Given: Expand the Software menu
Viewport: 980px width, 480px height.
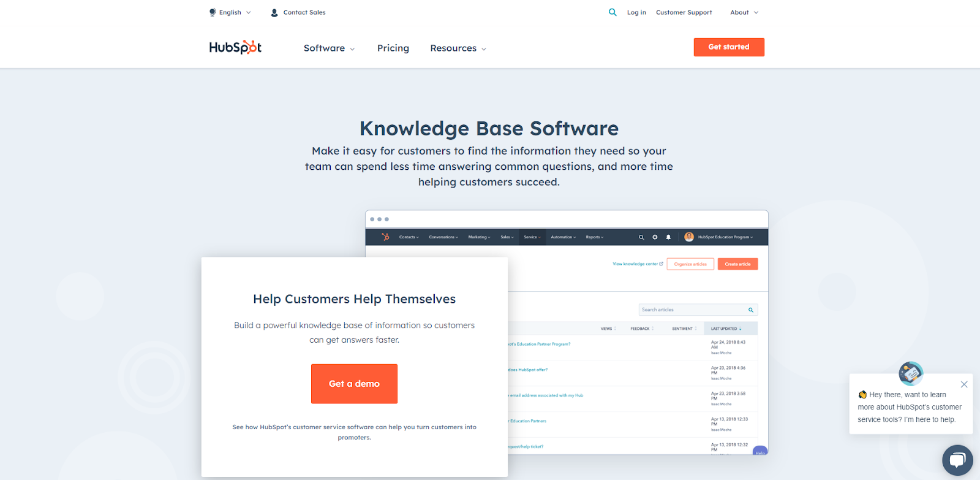Looking at the screenshot, I should coord(329,48).
